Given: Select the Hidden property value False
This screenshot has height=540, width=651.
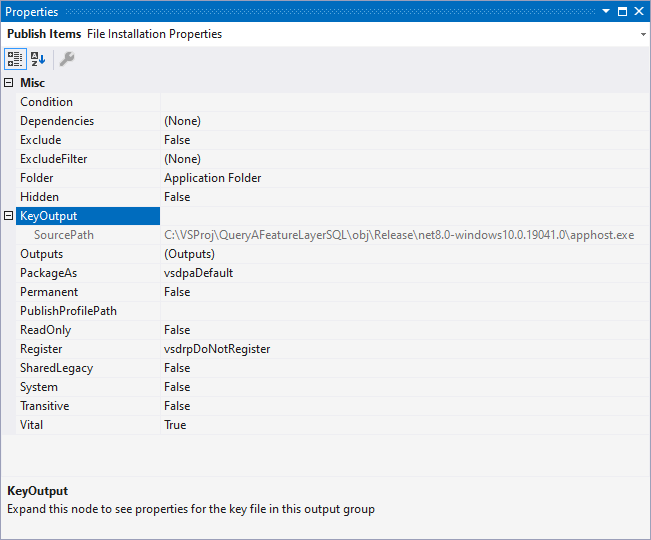Looking at the screenshot, I should [177, 197].
